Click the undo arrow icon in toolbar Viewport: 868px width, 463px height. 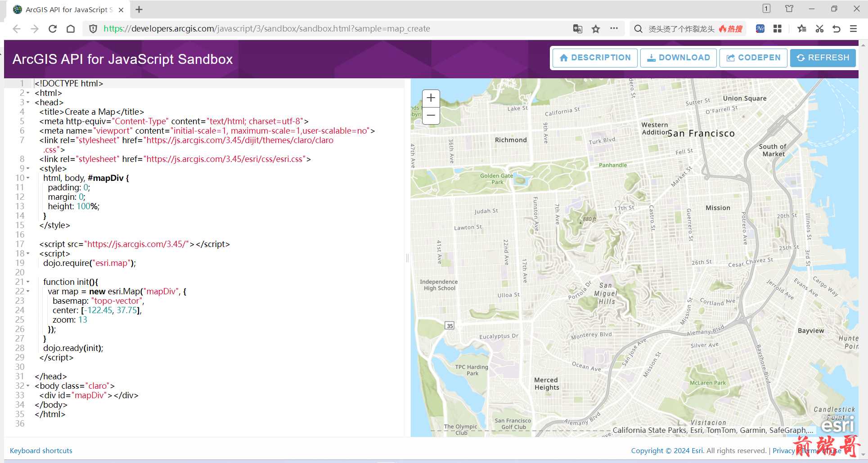(837, 29)
